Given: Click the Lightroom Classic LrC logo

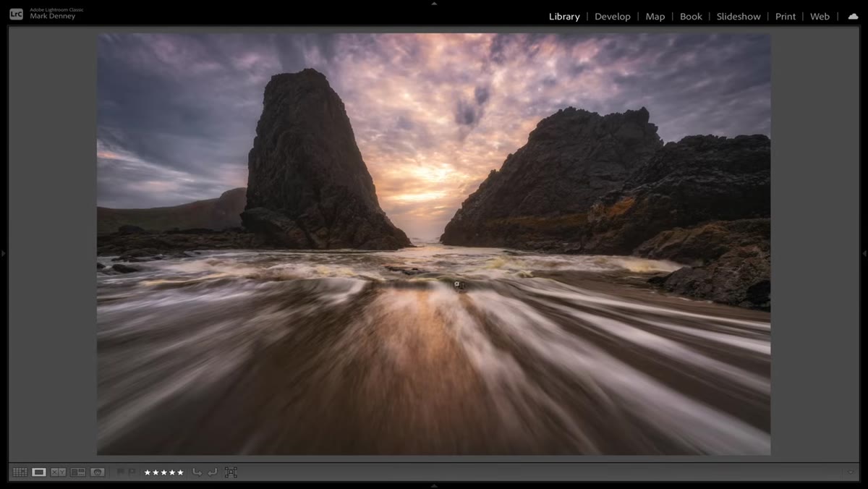Looking at the screenshot, I should tap(16, 14).
